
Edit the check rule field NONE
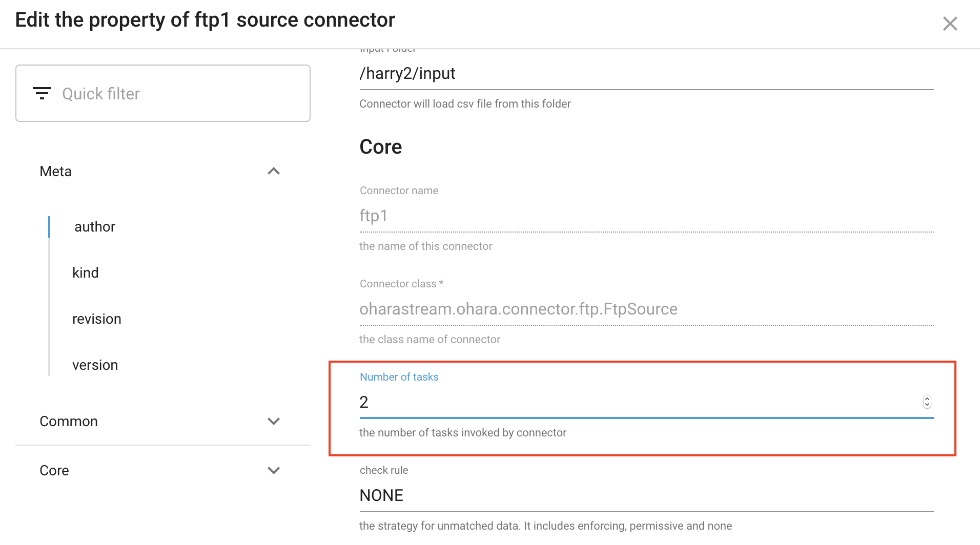(x=646, y=495)
